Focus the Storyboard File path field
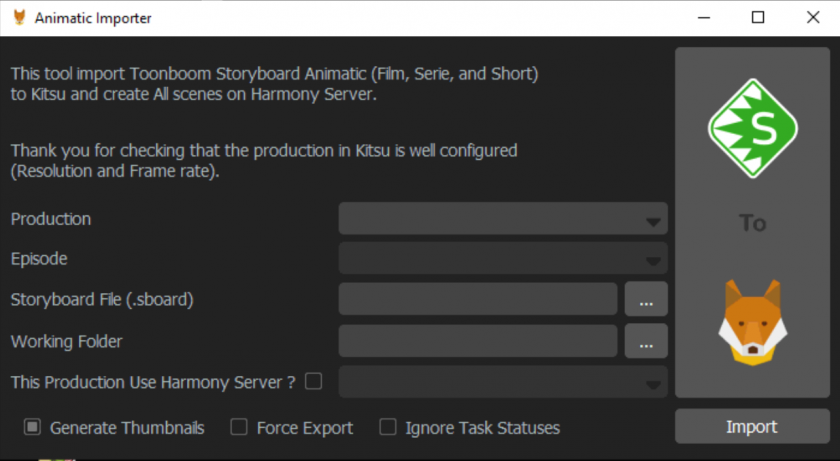This screenshot has height=461, width=840. click(x=478, y=299)
